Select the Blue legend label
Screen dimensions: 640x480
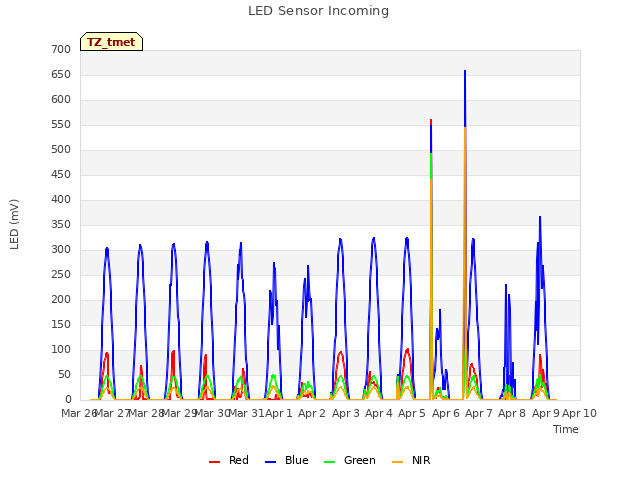(x=297, y=460)
